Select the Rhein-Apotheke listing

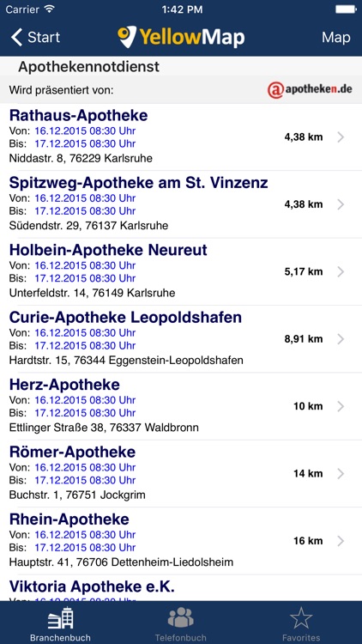tap(181, 541)
